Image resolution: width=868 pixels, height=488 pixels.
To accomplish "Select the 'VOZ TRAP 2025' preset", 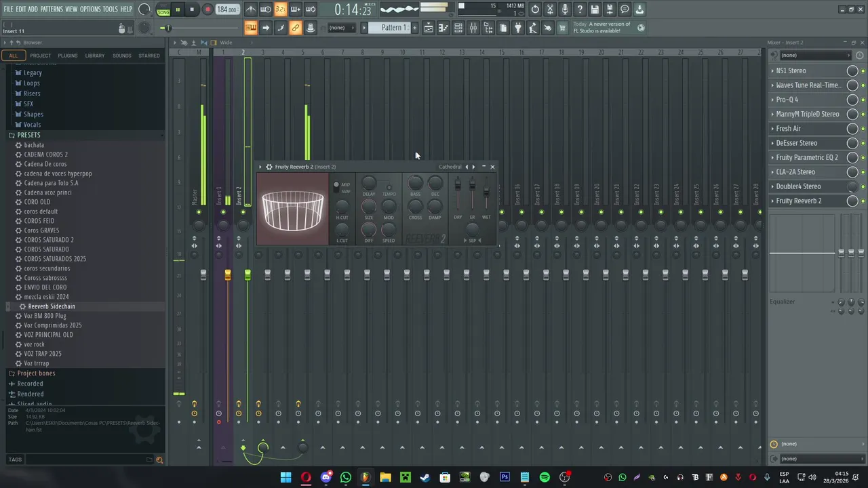I will 43,354.
